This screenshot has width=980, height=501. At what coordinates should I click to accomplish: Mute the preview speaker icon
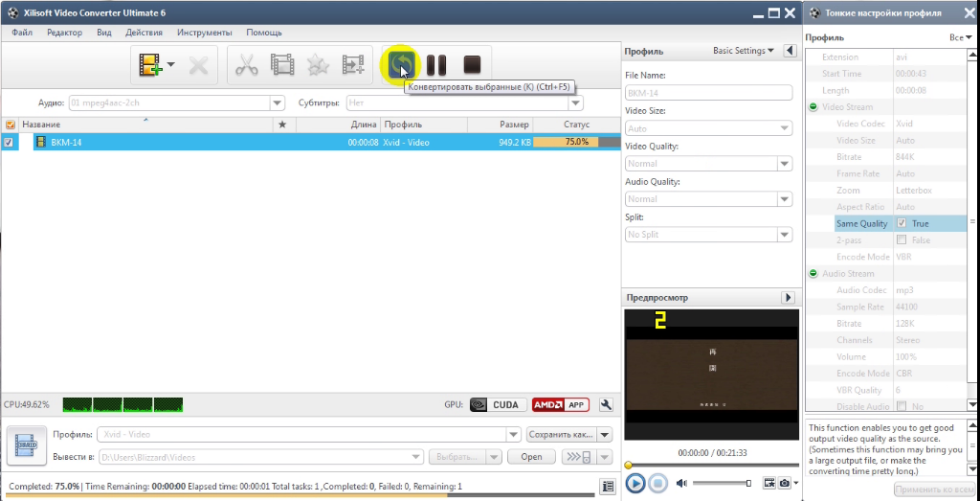[681, 483]
